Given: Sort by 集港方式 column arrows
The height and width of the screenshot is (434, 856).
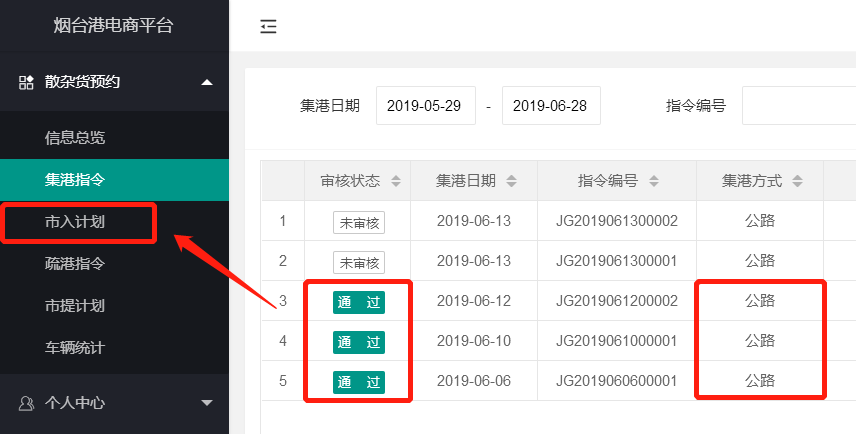Looking at the screenshot, I should click(x=798, y=181).
